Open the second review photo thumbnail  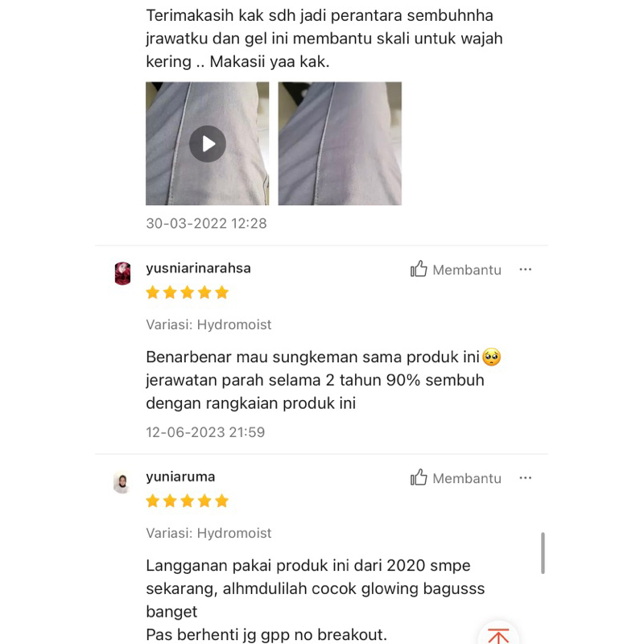tap(340, 143)
